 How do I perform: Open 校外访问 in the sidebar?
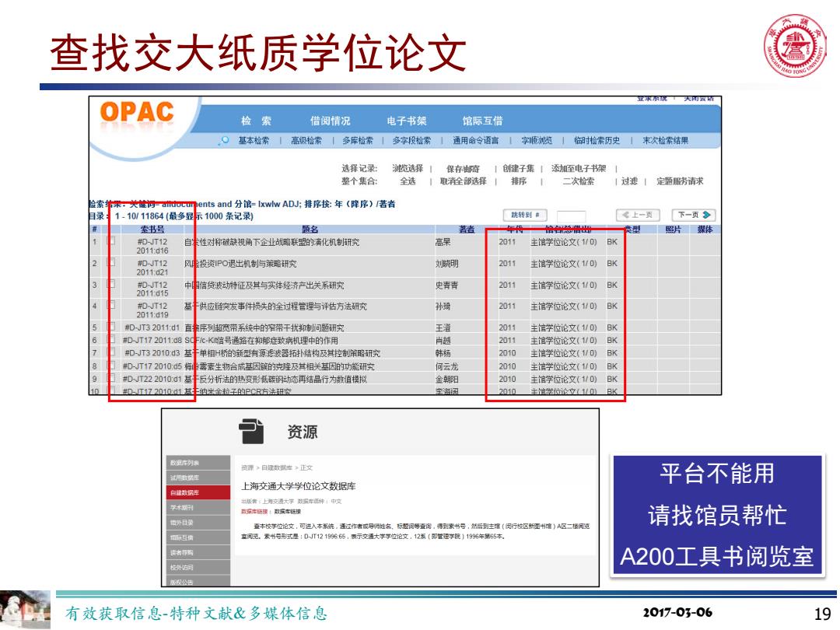click(198, 567)
